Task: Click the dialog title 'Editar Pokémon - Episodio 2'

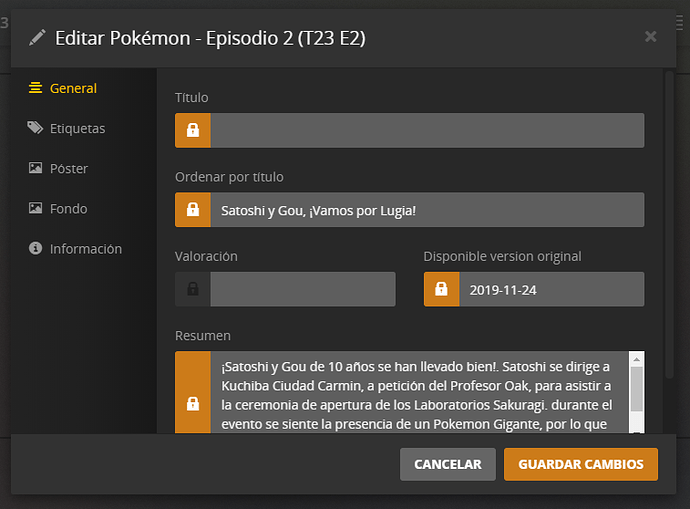Action: coord(210,38)
